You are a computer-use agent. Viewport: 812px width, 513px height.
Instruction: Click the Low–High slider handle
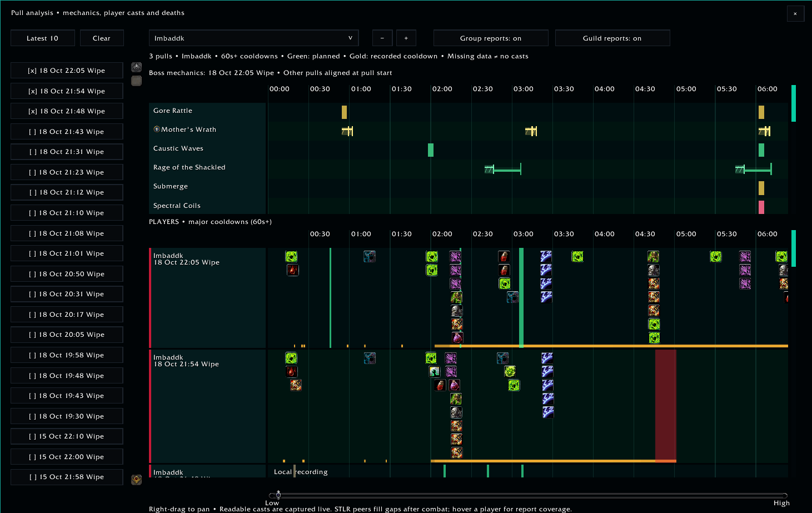(x=278, y=495)
